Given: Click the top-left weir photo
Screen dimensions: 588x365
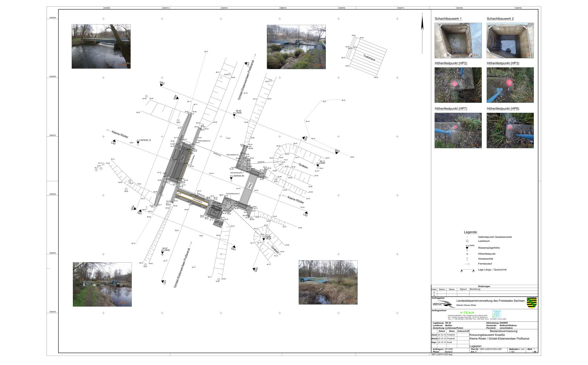Looking at the screenshot, I should [101, 46].
